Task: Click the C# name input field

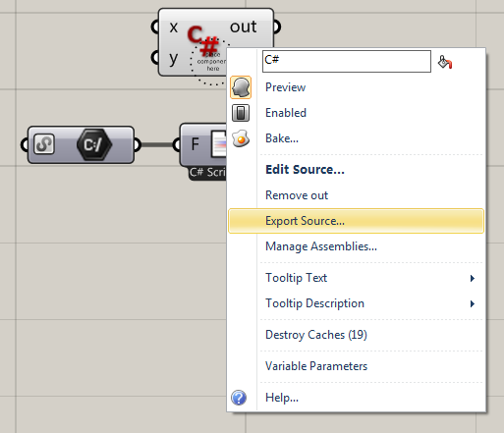Action: (347, 61)
